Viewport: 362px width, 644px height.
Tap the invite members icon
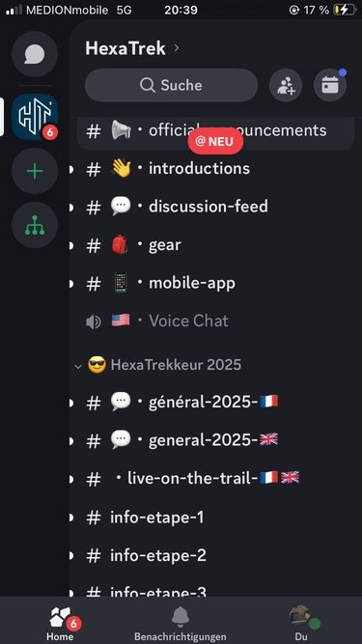coord(286,85)
